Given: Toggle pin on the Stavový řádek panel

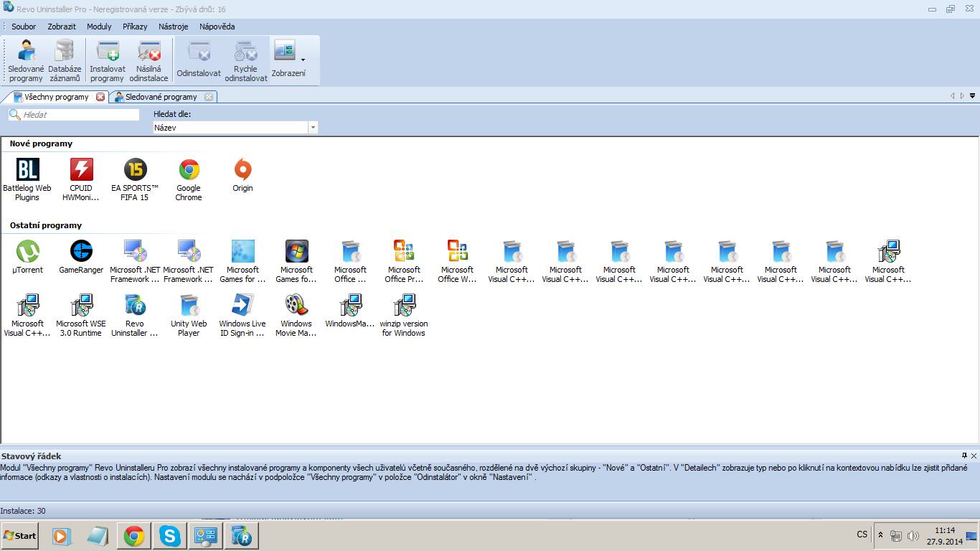Looking at the screenshot, I should click(964, 456).
